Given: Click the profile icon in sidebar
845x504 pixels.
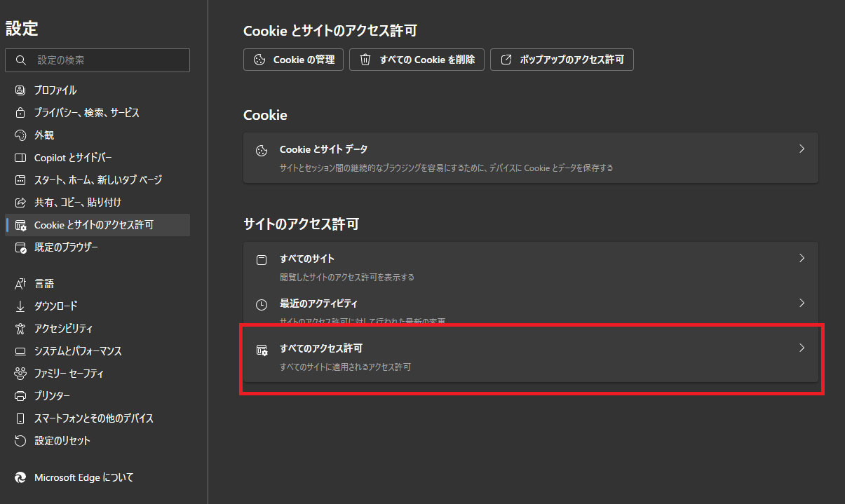Looking at the screenshot, I should click(20, 90).
